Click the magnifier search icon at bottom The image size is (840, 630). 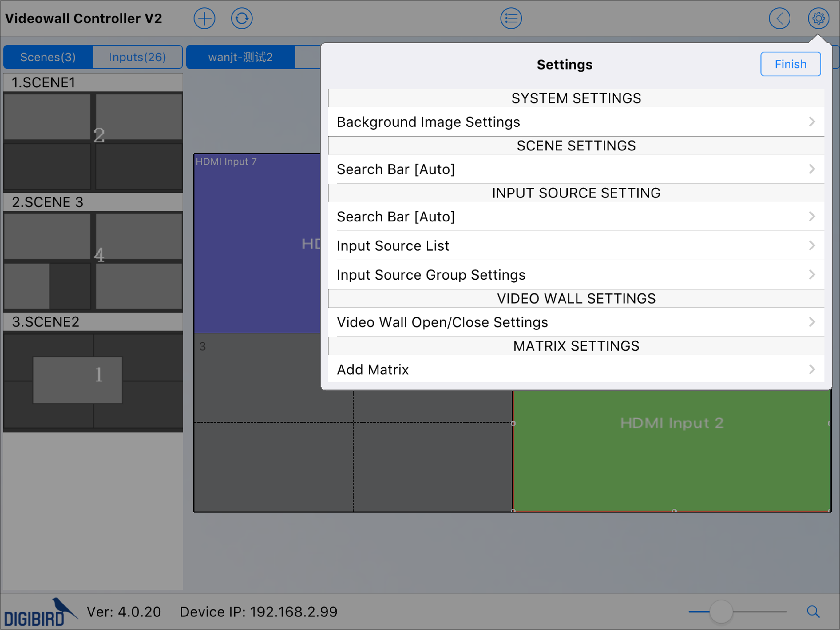813,611
